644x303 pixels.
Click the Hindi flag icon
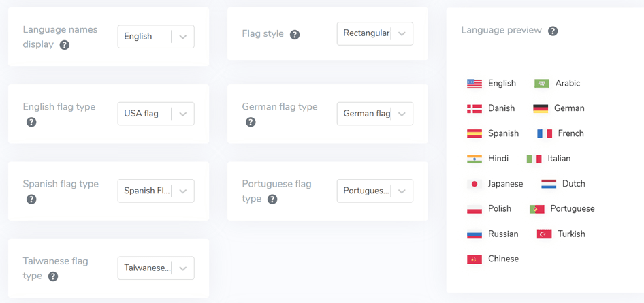coord(474,159)
